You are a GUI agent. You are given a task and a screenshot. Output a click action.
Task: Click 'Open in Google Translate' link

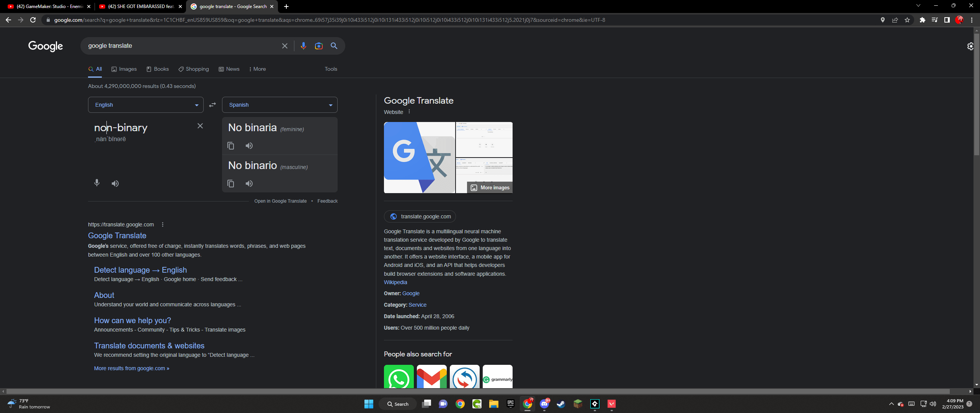tap(280, 201)
